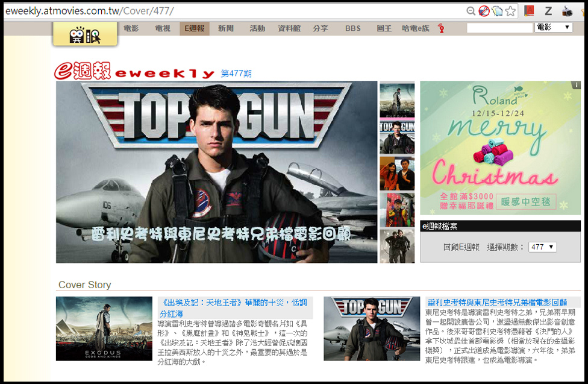Click the Z extension icon
Image resolution: width=588 pixels, height=384 pixels.
coord(548,11)
